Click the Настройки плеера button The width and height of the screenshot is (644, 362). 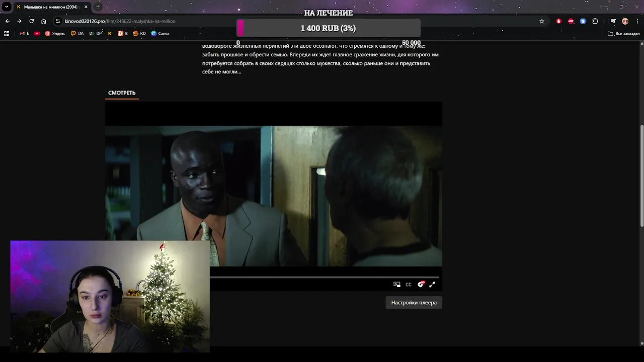414,303
